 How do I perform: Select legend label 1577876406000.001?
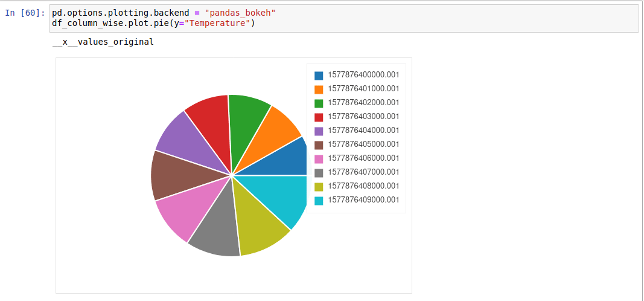(363, 158)
